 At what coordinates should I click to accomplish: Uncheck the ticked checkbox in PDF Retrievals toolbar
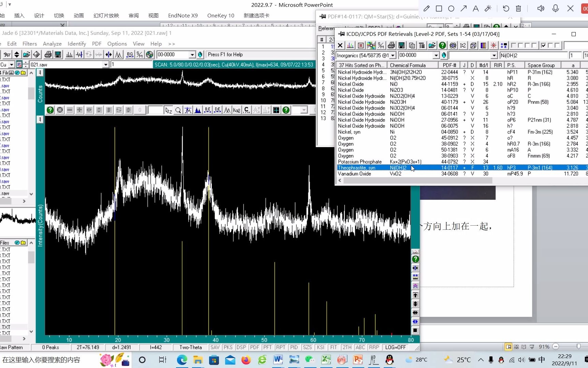coord(543,45)
